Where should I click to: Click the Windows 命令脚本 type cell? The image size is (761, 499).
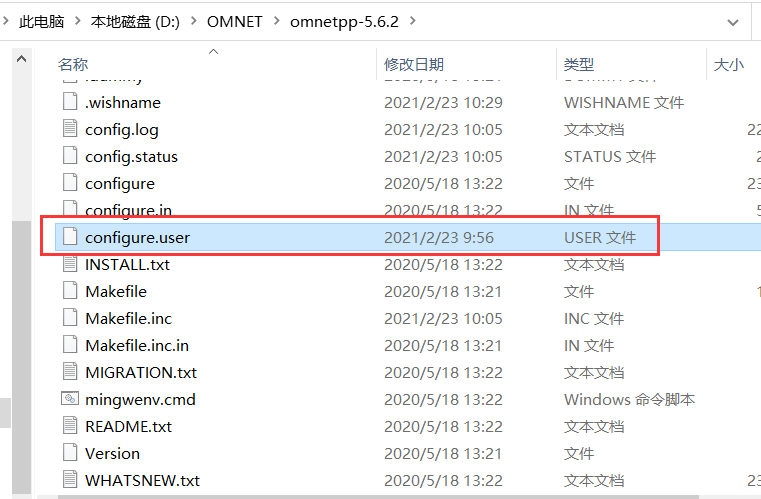point(629,399)
